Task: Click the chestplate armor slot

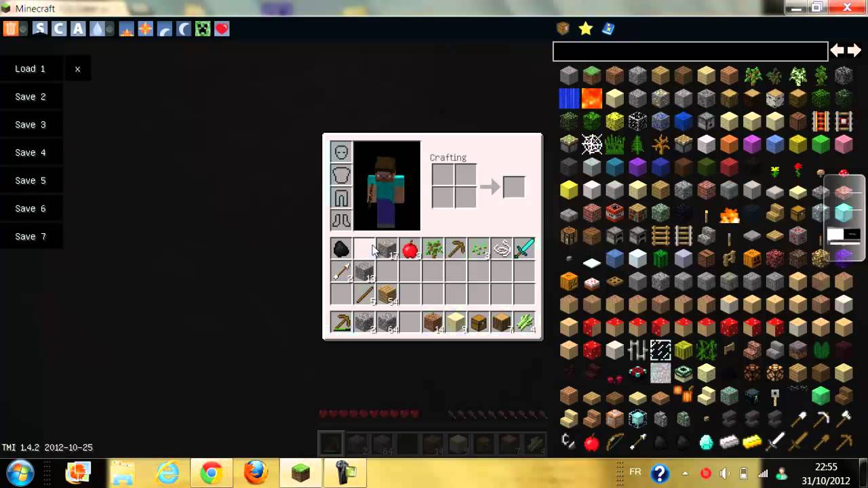Action: 341,175
